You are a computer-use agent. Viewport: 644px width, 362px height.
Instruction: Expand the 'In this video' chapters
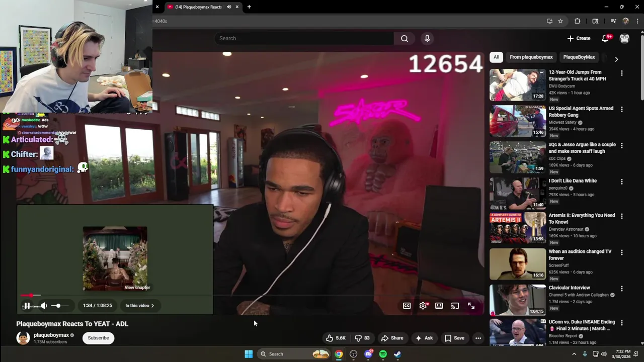point(139,306)
